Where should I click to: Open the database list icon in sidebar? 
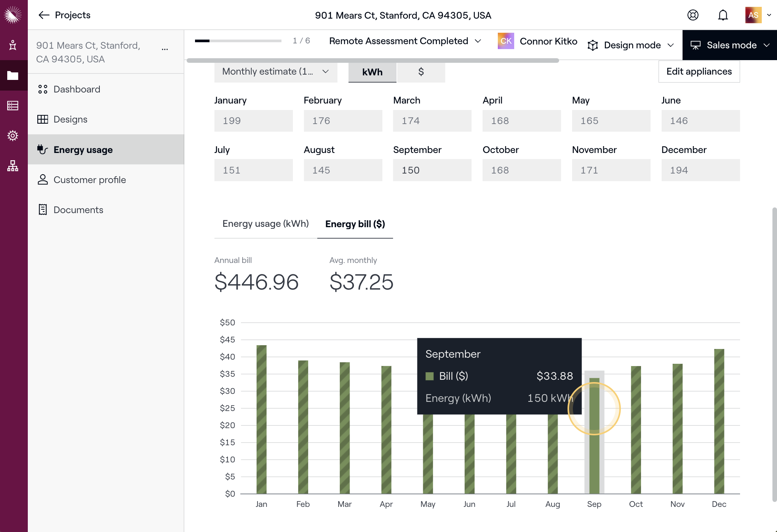[13, 105]
